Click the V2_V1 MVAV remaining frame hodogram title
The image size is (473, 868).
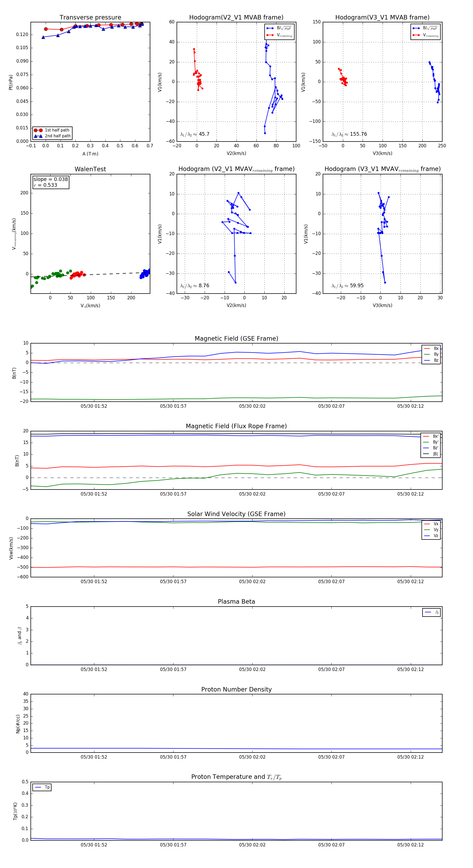pyautogui.click(x=236, y=169)
